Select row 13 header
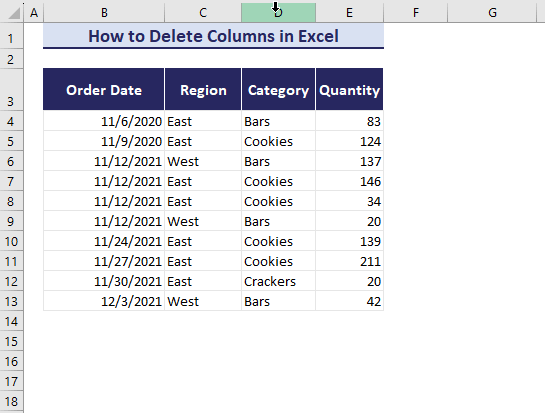This screenshot has width=545, height=413. (11, 301)
